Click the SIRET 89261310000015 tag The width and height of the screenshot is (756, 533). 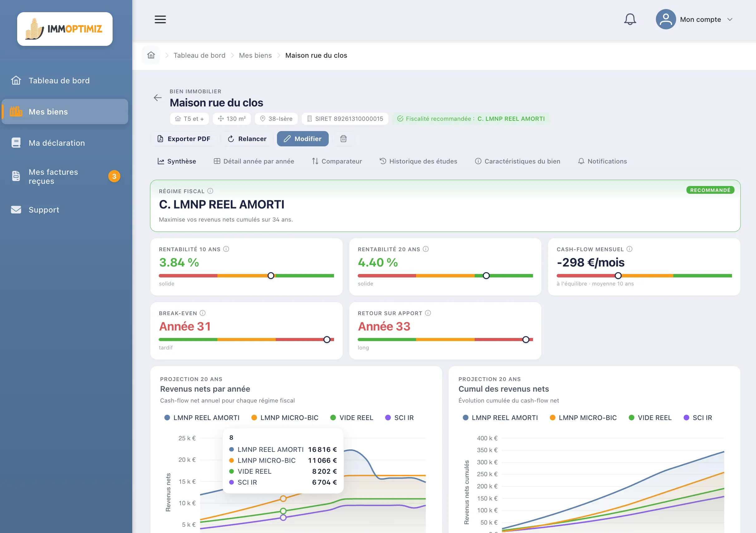click(345, 119)
